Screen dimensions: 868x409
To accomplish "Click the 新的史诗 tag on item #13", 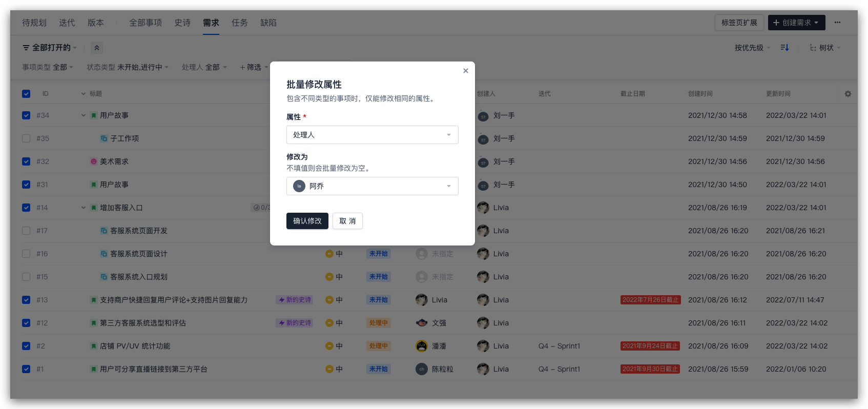I will [x=295, y=300].
